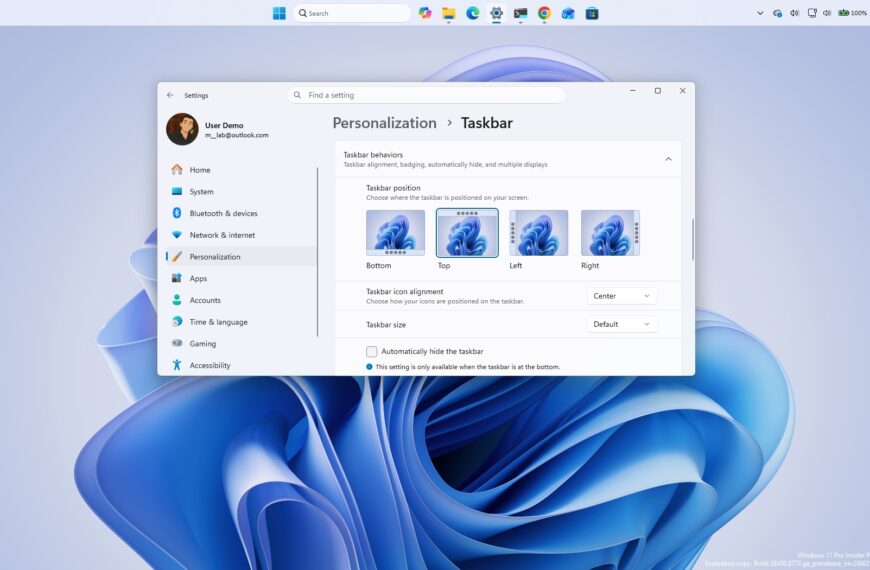Open Time & language settings

pyautogui.click(x=241, y=322)
